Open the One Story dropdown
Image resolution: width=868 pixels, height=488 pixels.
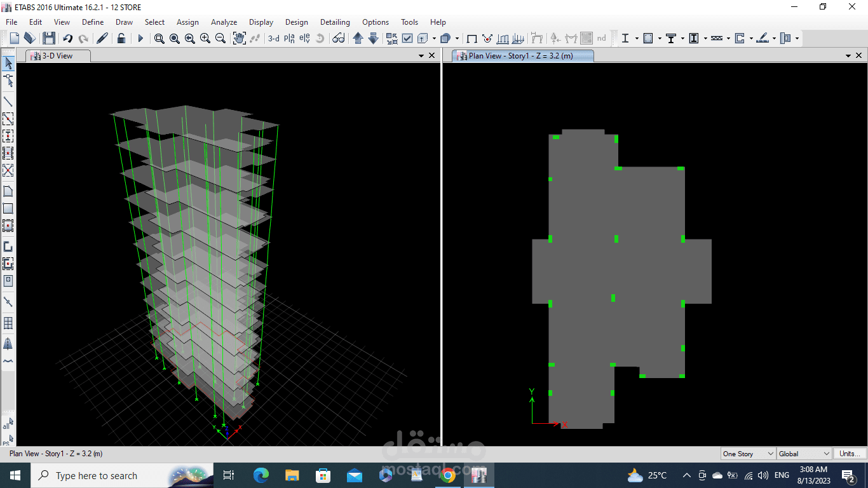(x=748, y=454)
